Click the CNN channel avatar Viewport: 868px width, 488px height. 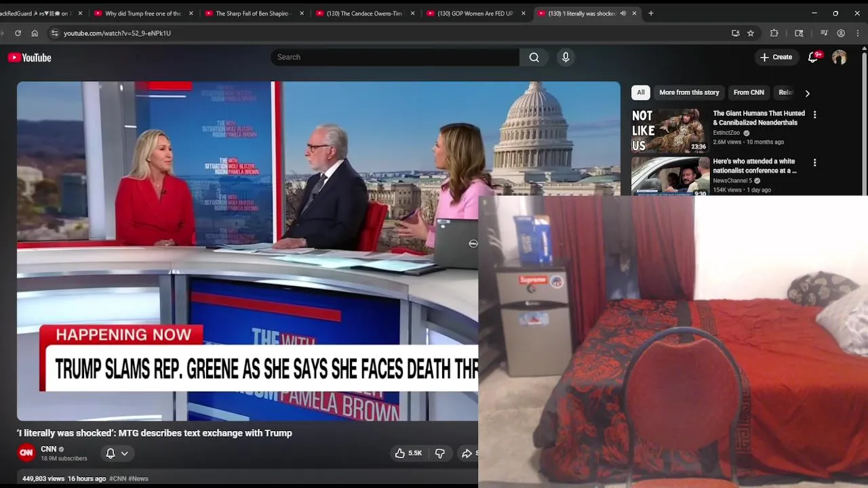(26, 453)
